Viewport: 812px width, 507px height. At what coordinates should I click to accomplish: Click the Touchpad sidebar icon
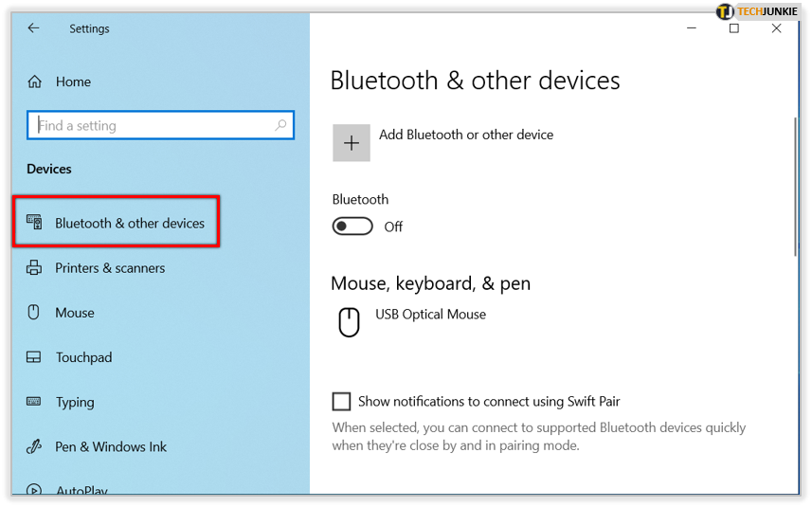34,357
